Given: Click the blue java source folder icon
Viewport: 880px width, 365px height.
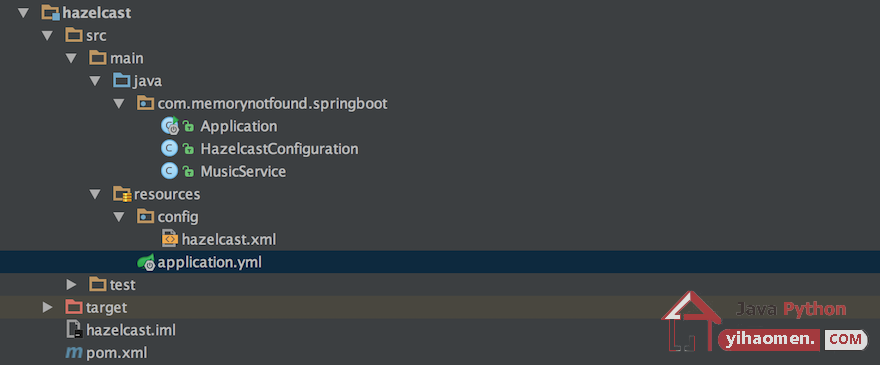Looking at the screenshot, I should coord(122,81).
